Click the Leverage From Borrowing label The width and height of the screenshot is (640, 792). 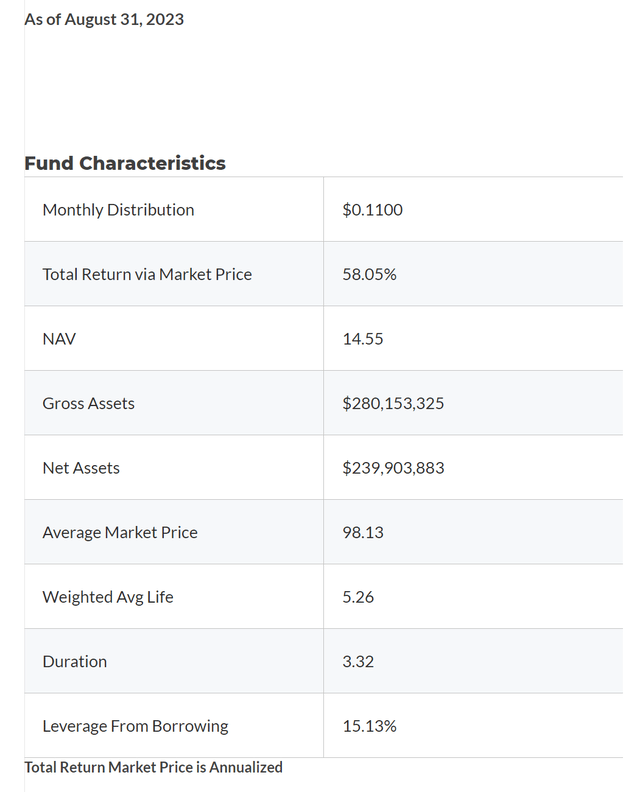click(x=135, y=726)
